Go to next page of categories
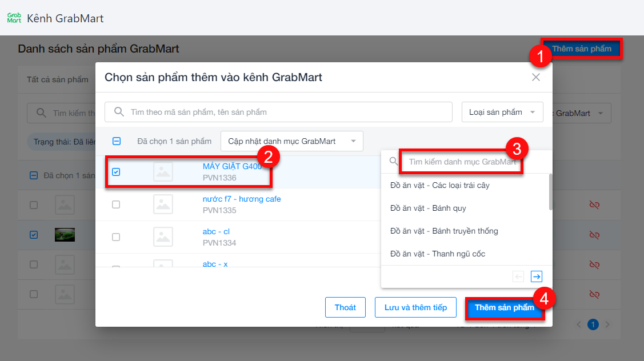The image size is (644, 361). (x=537, y=276)
